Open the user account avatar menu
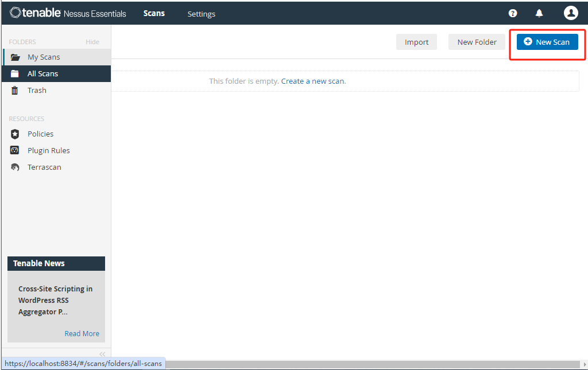This screenshot has width=588, height=370. pos(571,13)
